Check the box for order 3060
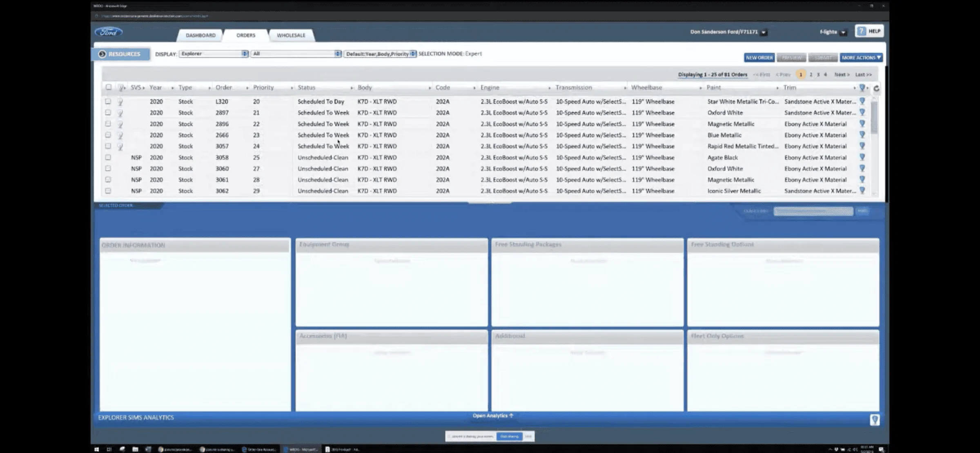Image resolution: width=980 pixels, height=453 pixels. [x=108, y=168]
